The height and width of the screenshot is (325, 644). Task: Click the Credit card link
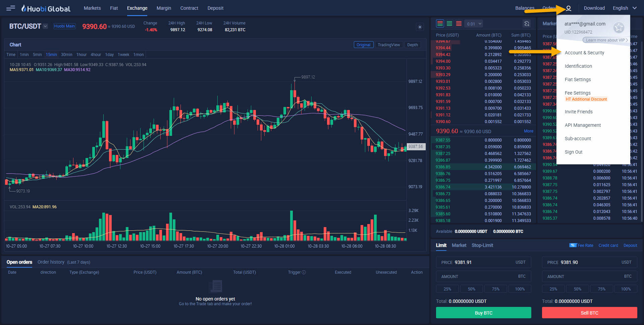click(608, 245)
